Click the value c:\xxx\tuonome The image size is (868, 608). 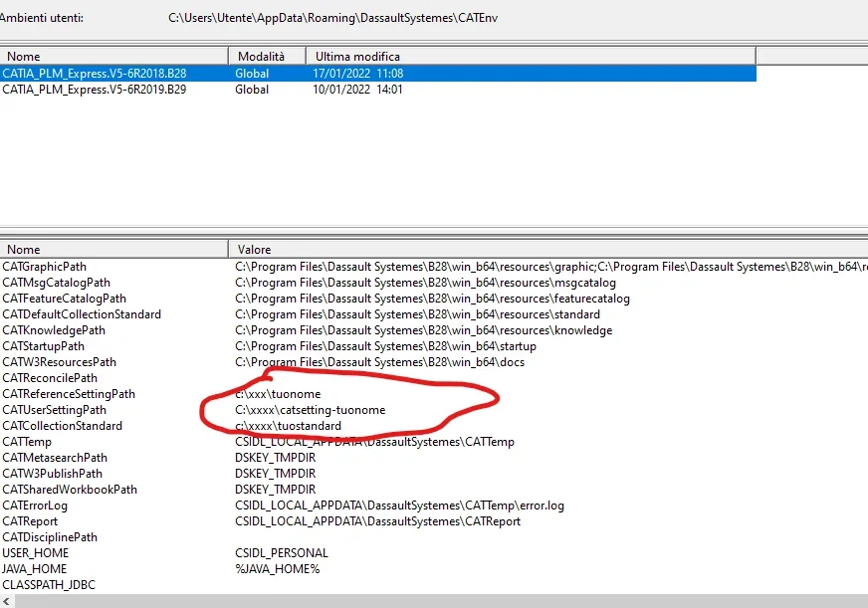click(278, 394)
